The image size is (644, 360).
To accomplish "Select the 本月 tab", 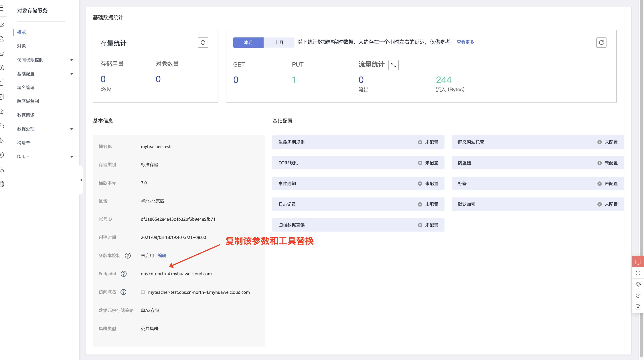I will click(248, 42).
